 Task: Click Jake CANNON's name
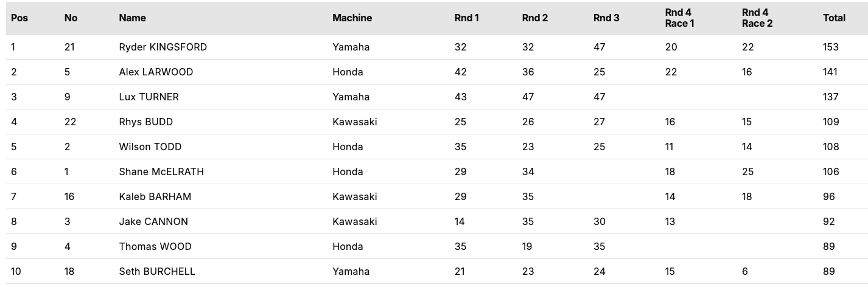[153, 221]
